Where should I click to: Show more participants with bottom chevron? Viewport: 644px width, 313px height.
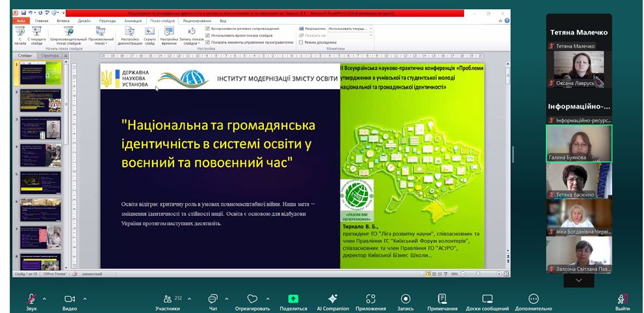coord(578,280)
